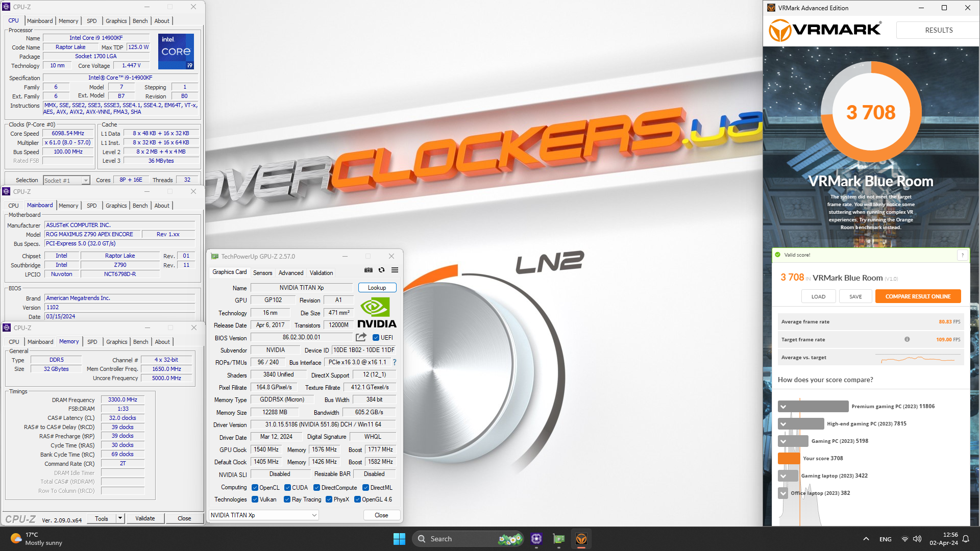This screenshot has height=551, width=980.
Task: Click the taskbar Search box
Action: tap(467, 539)
